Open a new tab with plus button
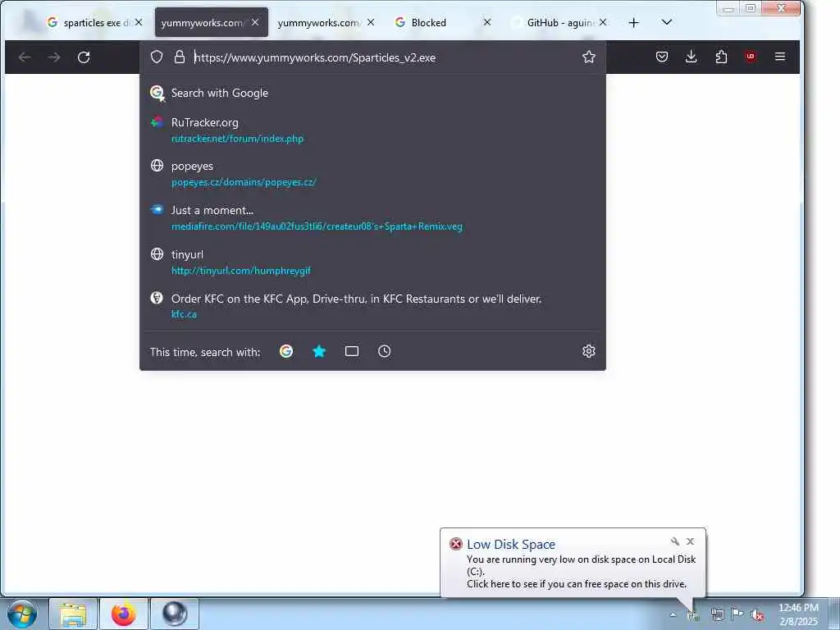Viewport: 840px width, 630px height. pyautogui.click(x=634, y=22)
